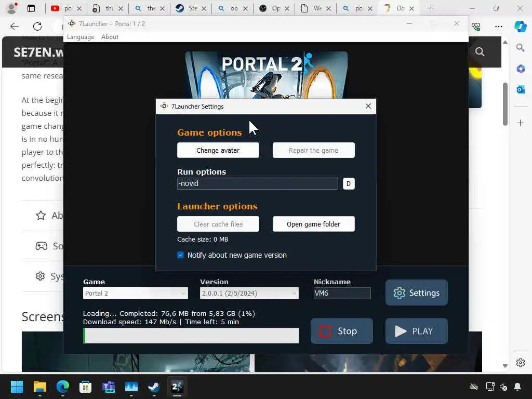Click the Run options input field
This screenshot has height=399, width=532.
[x=257, y=183]
